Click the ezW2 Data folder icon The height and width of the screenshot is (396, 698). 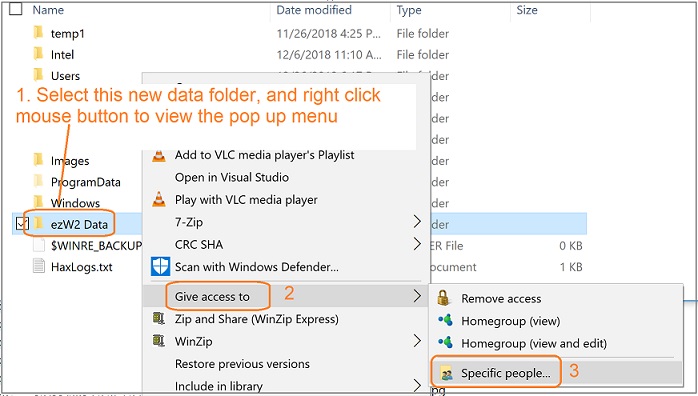(x=39, y=223)
